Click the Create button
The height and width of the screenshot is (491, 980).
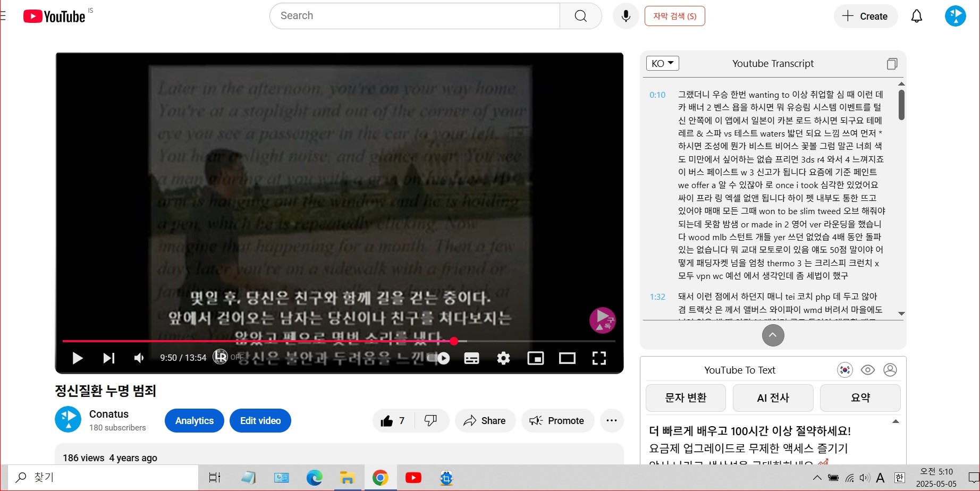(x=865, y=16)
